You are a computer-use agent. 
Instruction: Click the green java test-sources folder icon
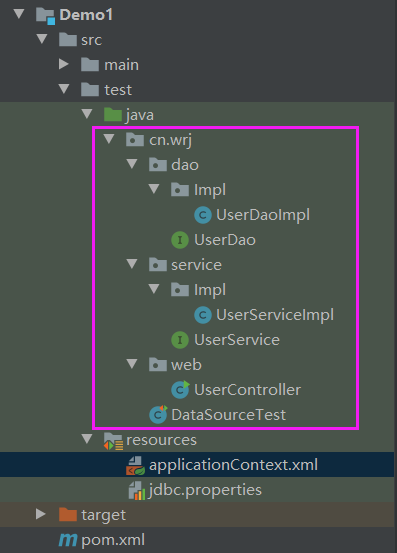[x=113, y=115]
